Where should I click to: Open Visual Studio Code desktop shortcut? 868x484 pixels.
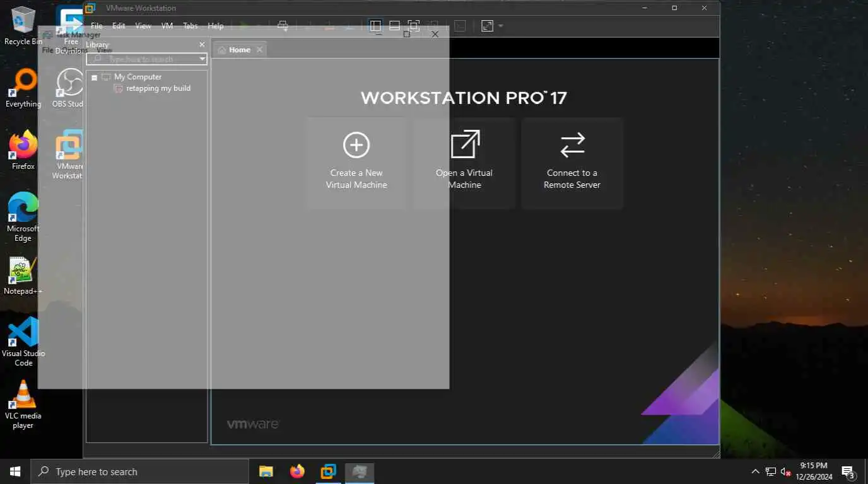coord(23,342)
